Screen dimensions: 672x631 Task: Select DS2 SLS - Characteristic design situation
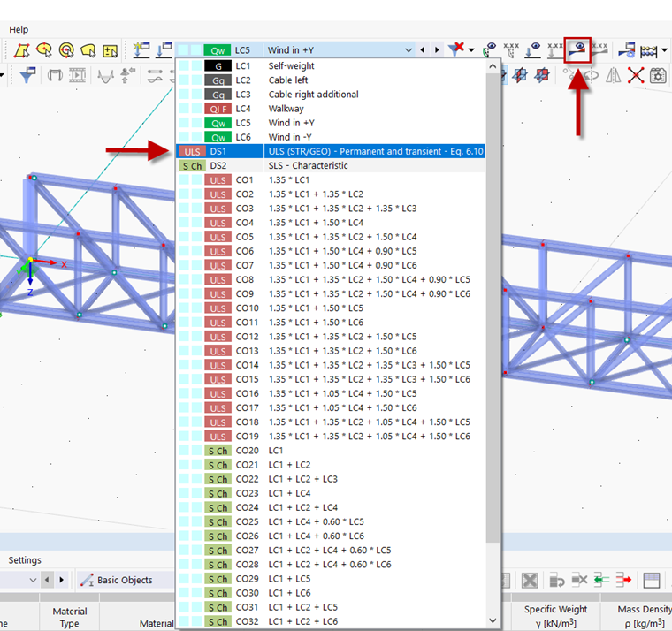point(331,165)
